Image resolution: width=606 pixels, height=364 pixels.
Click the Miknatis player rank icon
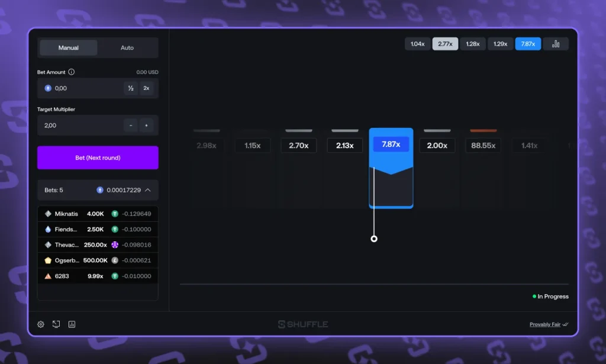point(48,214)
